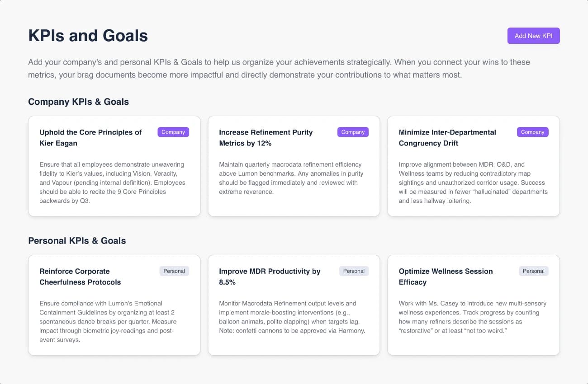This screenshot has height=384, width=588.
Task: Click the "Personal KPIs & Goals" section heading
Action: click(77, 241)
